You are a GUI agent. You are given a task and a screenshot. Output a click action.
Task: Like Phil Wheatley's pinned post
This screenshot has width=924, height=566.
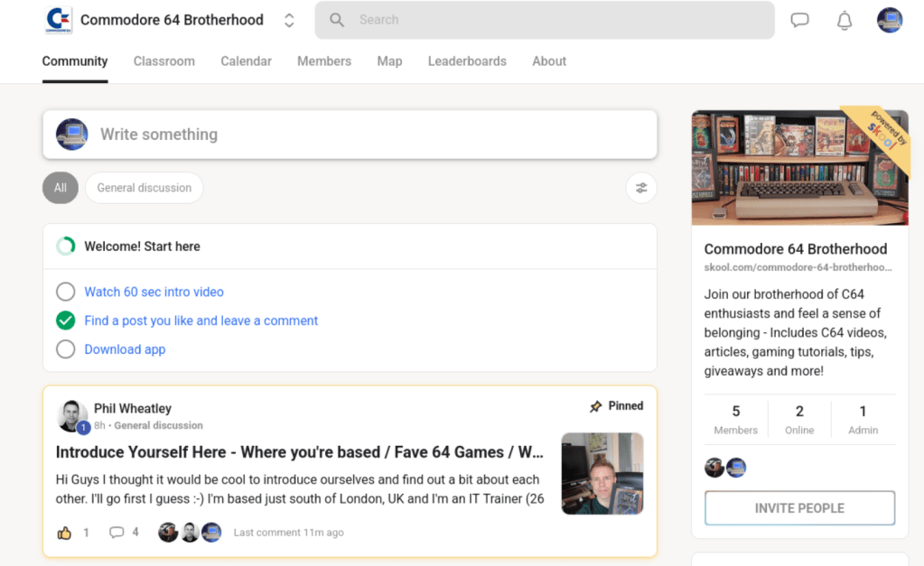coord(64,533)
